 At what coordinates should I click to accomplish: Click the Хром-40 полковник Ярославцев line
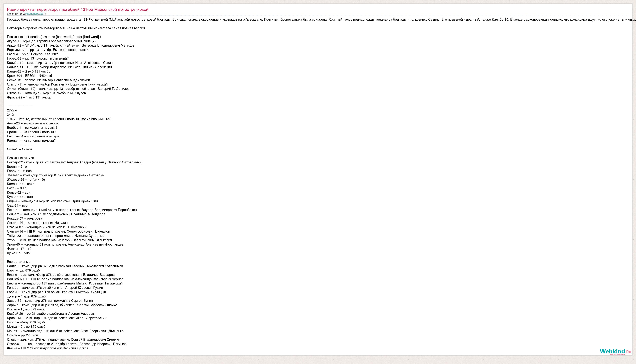pos(65,245)
